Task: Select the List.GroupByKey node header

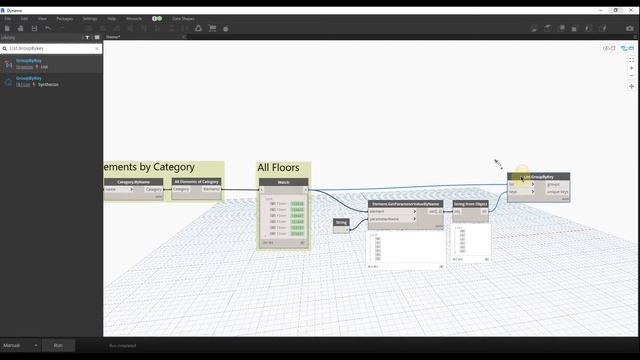Action: (x=538, y=177)
